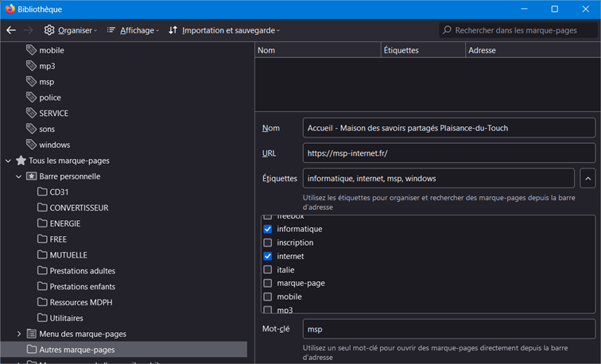Click the star icon for Tous les marque-pages

tap(21, 161)
